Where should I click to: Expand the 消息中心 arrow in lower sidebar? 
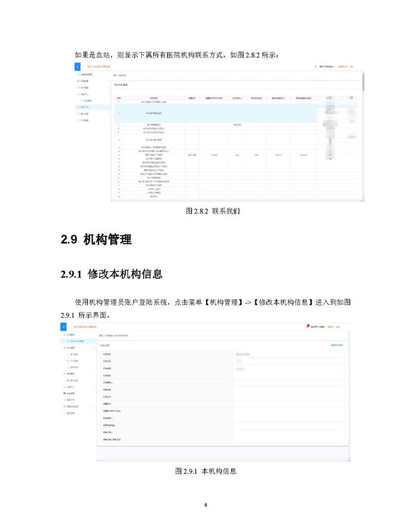coord(94,387)
